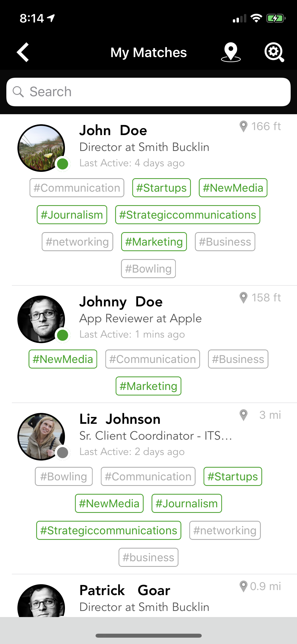Tap #Strategiccommunications tag under Liz Johnson
This screenshot has width=297, height=644.
[x=109, y=531]
